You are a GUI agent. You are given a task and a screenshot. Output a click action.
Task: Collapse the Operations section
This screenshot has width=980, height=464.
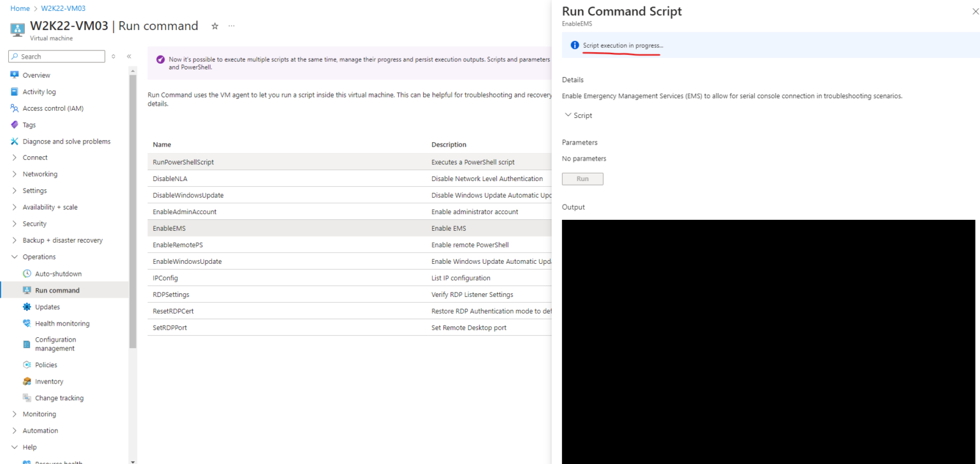tap(14, 256)
